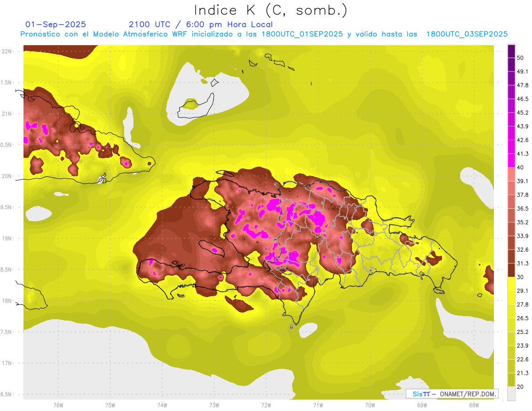532x411 pixels.
Task: Click the '45.2' colorbar value
Action: click(523, 113)
